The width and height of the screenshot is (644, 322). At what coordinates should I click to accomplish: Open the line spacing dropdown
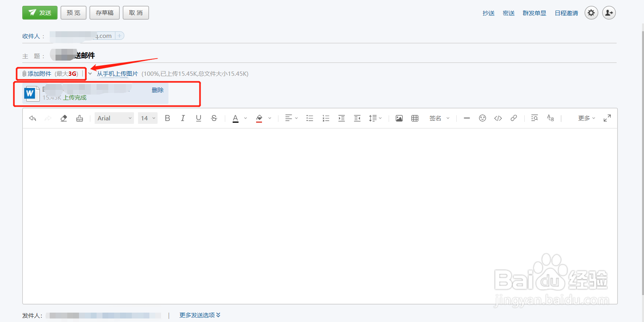(x=375, y=118)
